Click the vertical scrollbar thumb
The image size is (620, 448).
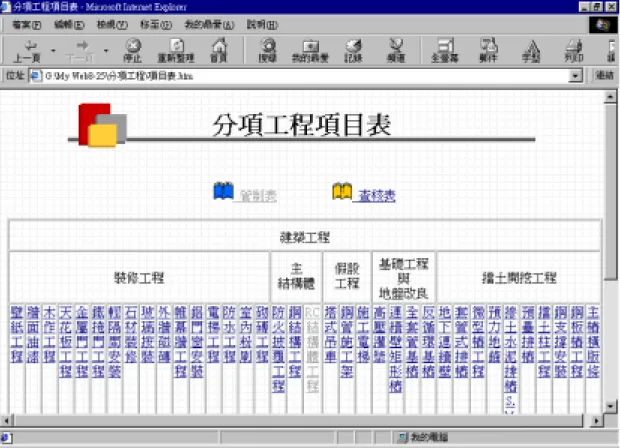610,191
